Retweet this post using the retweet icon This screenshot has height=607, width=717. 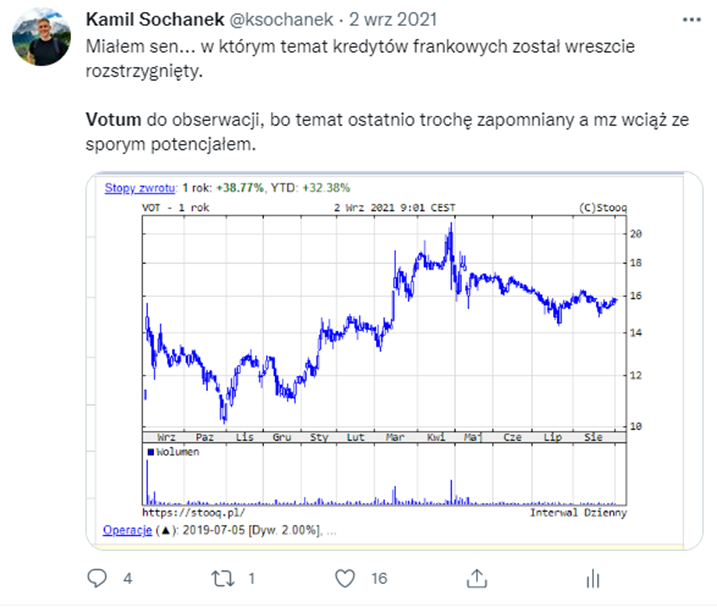[x=221, y=578]
